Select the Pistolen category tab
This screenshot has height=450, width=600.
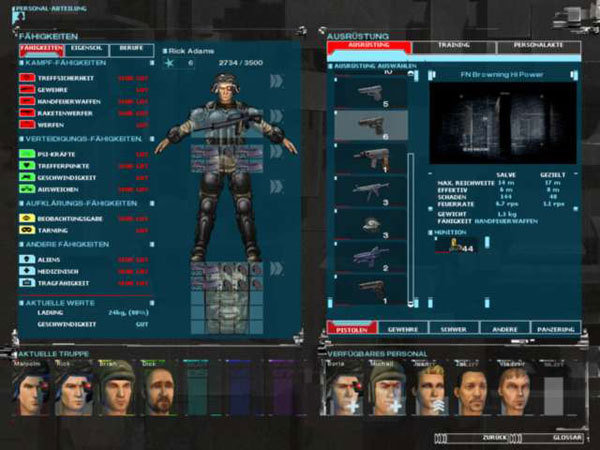352,329
